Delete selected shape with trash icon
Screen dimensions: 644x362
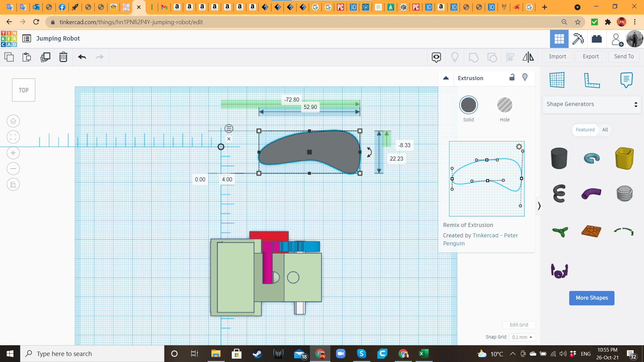point(63,57)
